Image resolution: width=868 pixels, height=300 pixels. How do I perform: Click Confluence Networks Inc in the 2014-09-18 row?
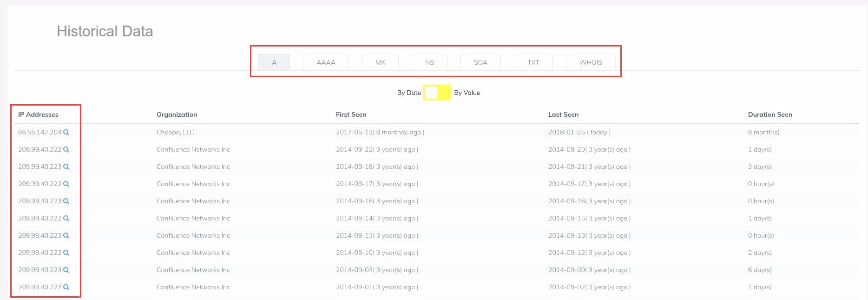click(193, 167)
